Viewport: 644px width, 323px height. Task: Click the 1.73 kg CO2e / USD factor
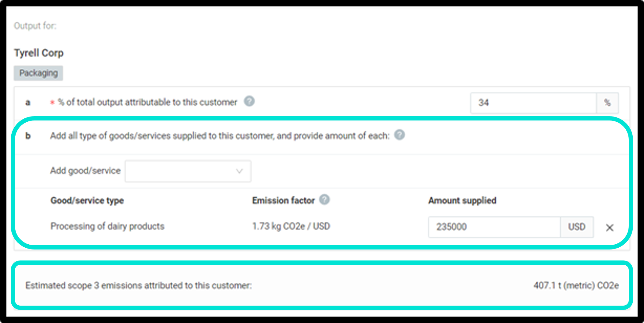(x=291, y=226)
